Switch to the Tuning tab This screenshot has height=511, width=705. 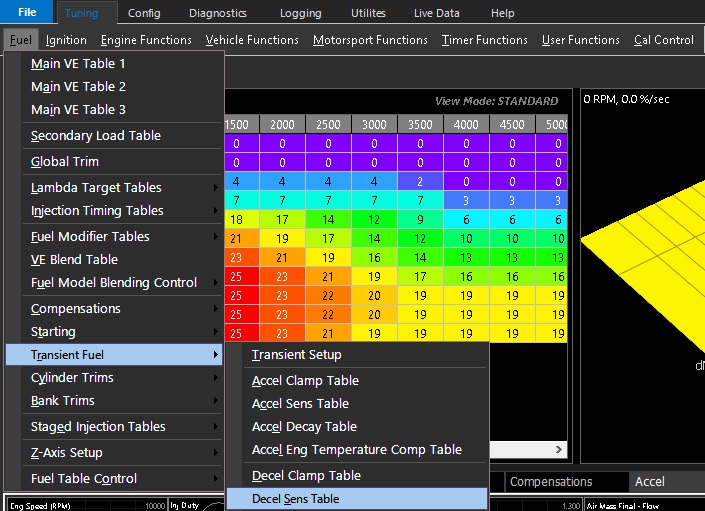pyautogui.click(x=81, y=13)
